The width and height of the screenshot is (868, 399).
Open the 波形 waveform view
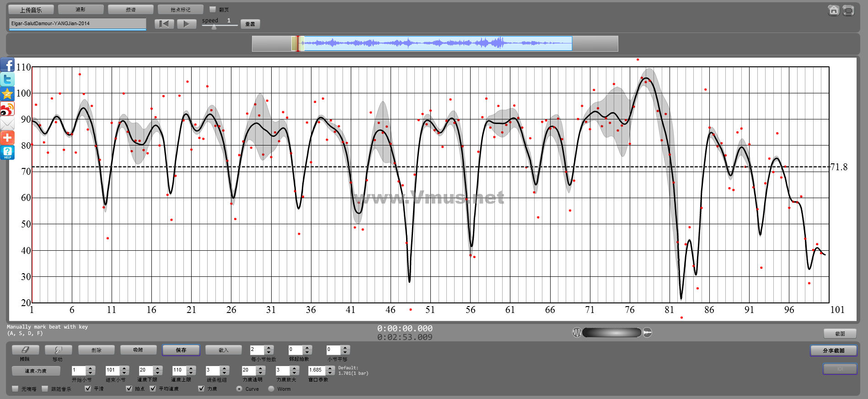pyautogui.click(x=80, y=10)
